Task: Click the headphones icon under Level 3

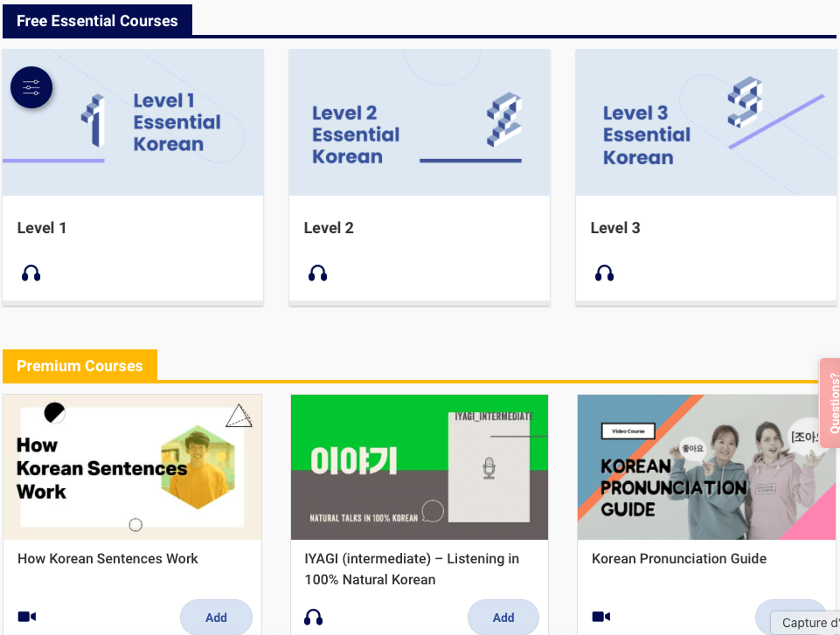Action: tap(604, 273)
